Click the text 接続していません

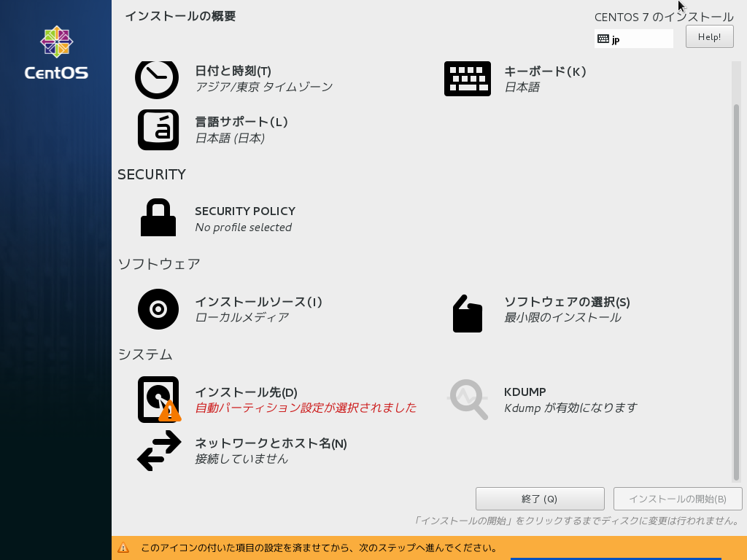click(241, 459)
